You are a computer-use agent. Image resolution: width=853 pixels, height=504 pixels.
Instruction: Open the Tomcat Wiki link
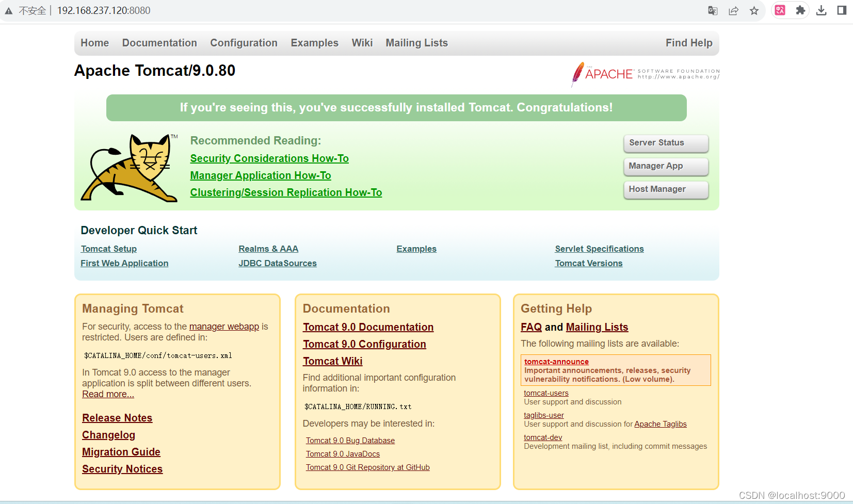(x=332, y=361)
